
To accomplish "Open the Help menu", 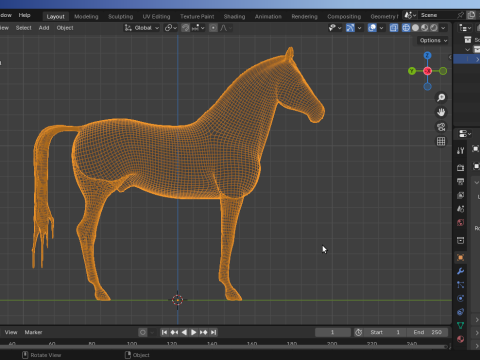I will click(x=24, y=15).
